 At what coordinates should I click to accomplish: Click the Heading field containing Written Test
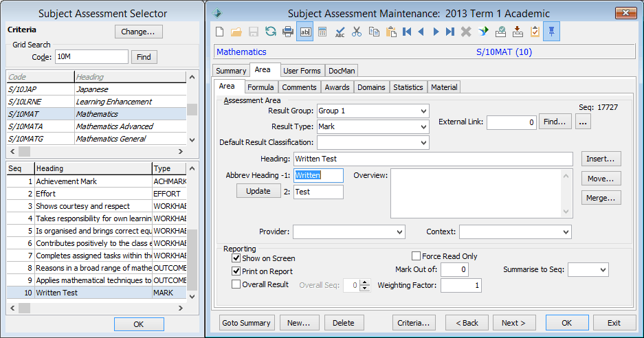(x=433, y=159)
